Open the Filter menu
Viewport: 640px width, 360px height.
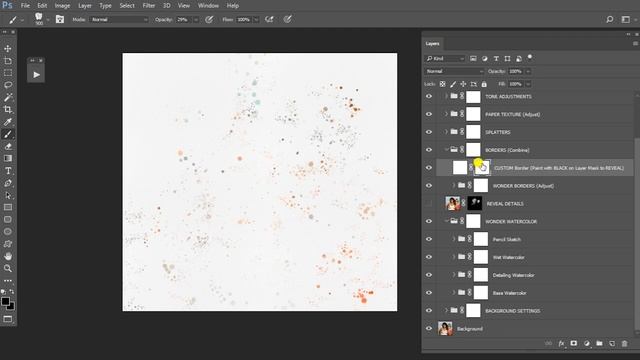pos(149,6)
